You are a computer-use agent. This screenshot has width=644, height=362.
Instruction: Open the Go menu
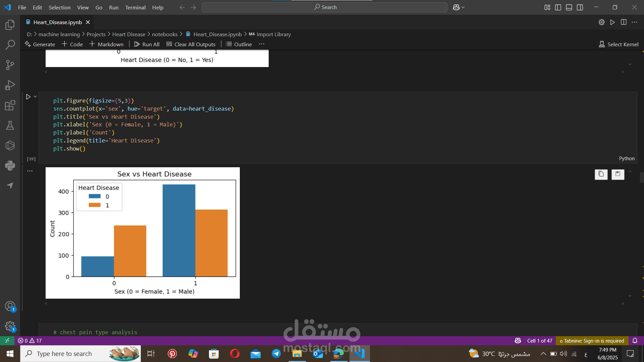click(99, 7)
